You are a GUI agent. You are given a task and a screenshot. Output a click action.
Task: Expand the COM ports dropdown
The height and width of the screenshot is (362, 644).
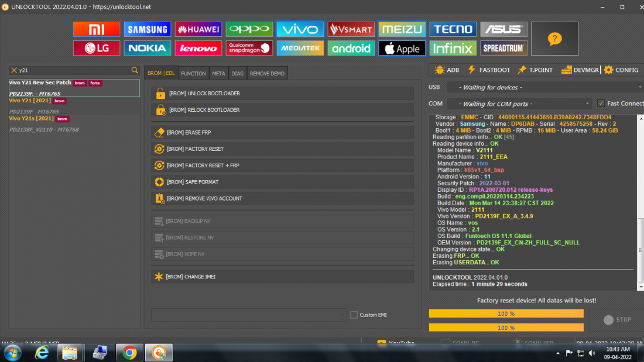[x=587, y=104]
